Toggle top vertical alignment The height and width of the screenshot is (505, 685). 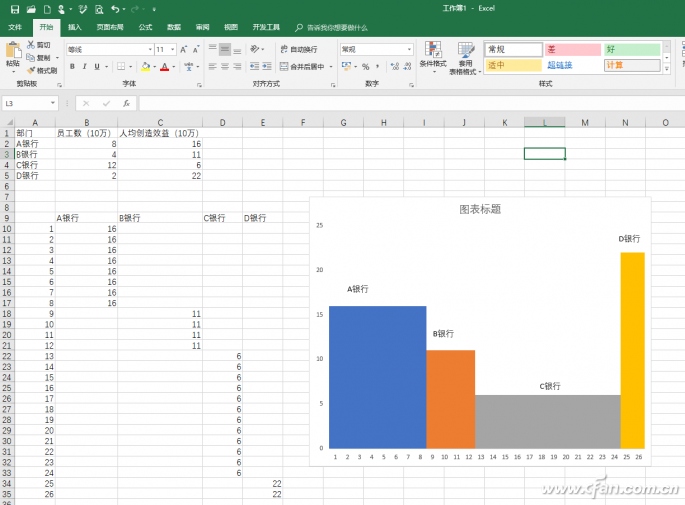213,49
